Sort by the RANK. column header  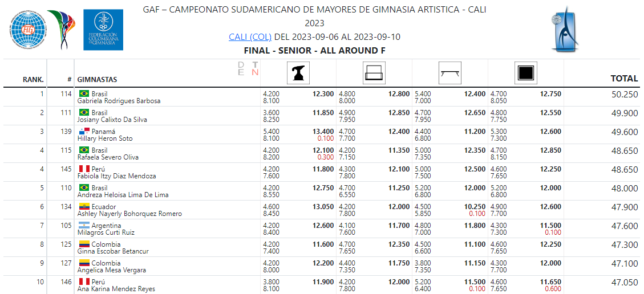[x=33, y=79]
